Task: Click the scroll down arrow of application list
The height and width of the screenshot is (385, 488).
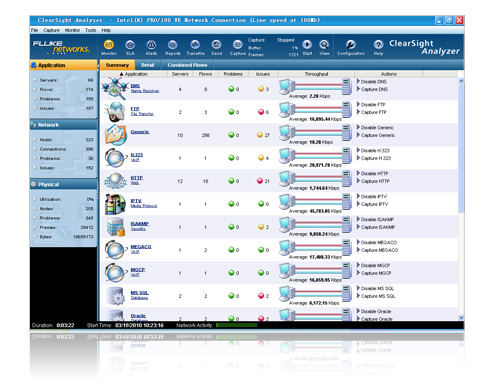Action: (x=461, y=318)
